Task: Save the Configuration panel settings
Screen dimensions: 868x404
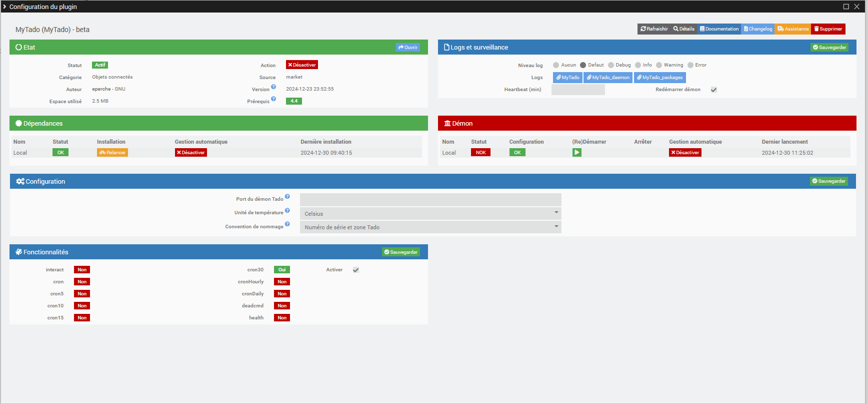Action: pos(829,181)
